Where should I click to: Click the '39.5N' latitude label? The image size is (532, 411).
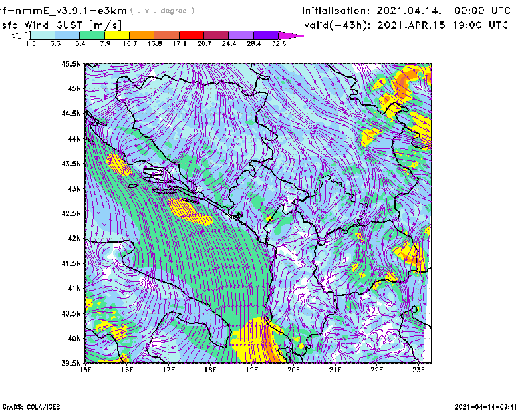(71, 364)
